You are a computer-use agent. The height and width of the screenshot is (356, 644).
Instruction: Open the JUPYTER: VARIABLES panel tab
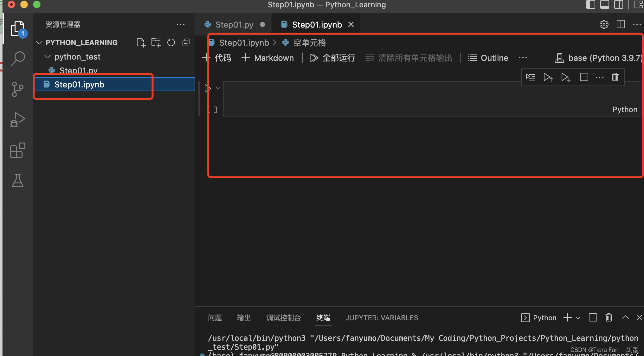[382, 318]
